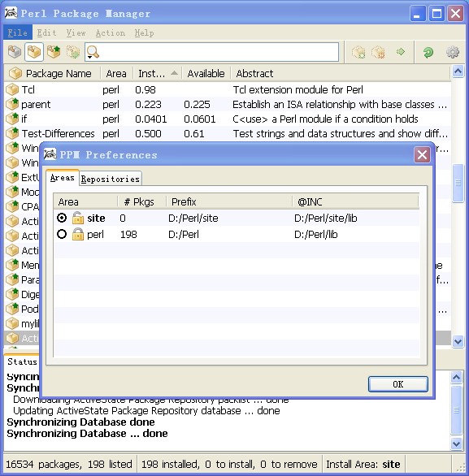469x476 pixels.
Task: Click the lock icon beside perl area
Action: (78, 234)
